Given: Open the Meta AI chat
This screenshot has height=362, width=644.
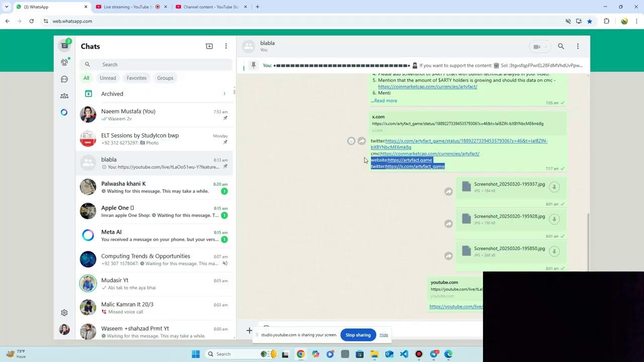Looking at the screenshot, I should [x=154, y=235].
